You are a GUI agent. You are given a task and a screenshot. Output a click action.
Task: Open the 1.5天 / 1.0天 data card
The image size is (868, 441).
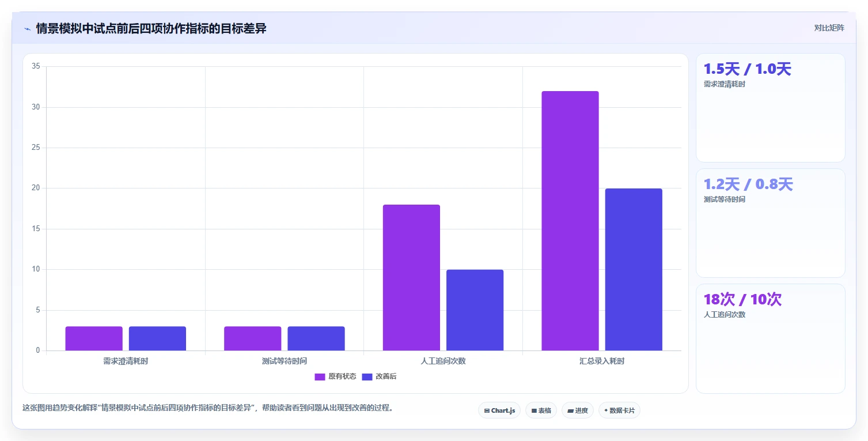coord(771,108)
